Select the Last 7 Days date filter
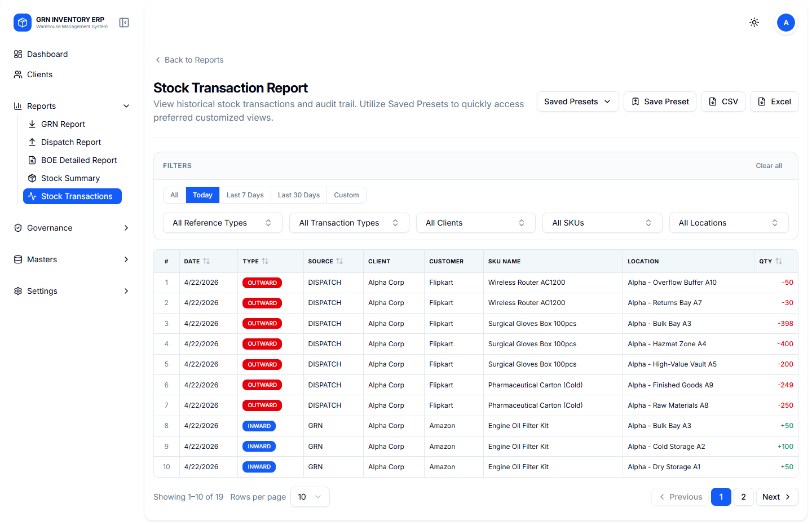Image resolution: width=812 pixels, height=525 pixels. [x=245, y=195]
